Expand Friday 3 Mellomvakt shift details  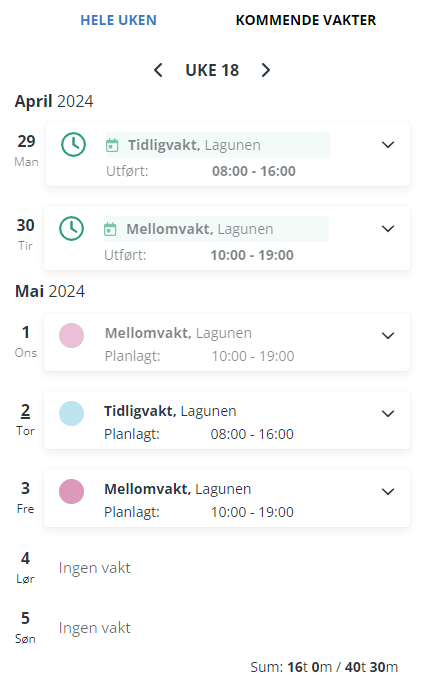(388, 491)
